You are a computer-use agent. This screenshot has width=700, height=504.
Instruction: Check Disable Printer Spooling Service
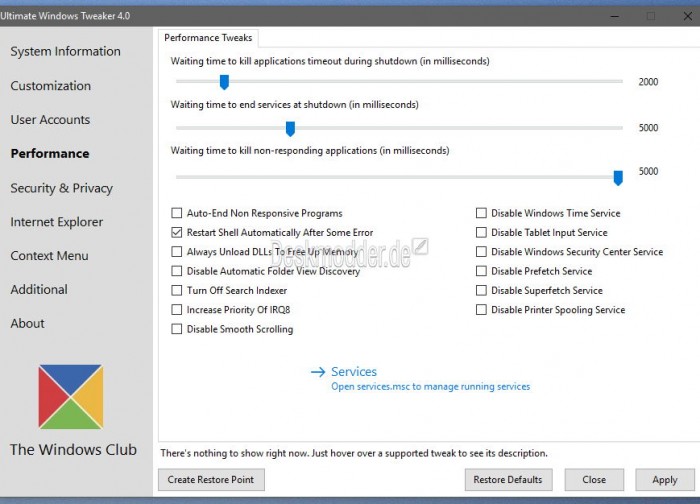(481, 309)
